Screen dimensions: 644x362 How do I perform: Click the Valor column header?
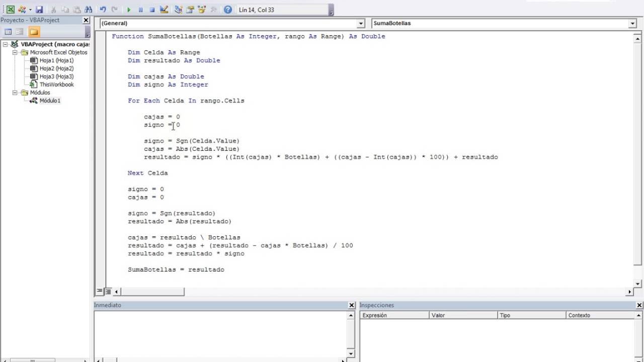(463, 315)
